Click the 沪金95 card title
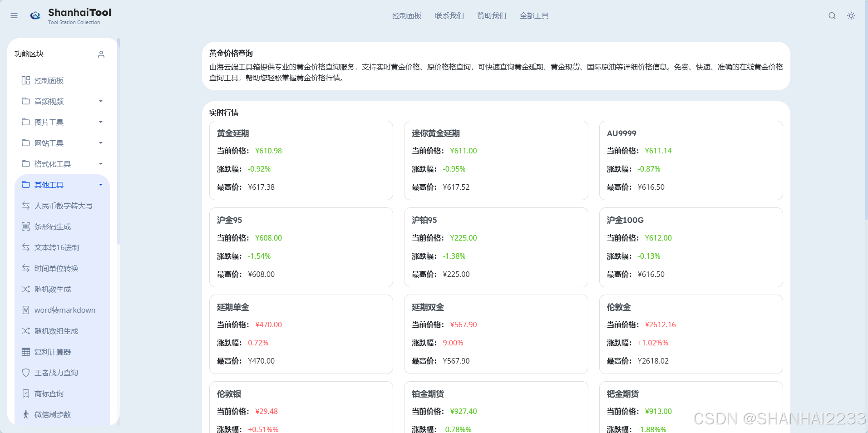Screen dimensions: 868x433 pos(230,220)
